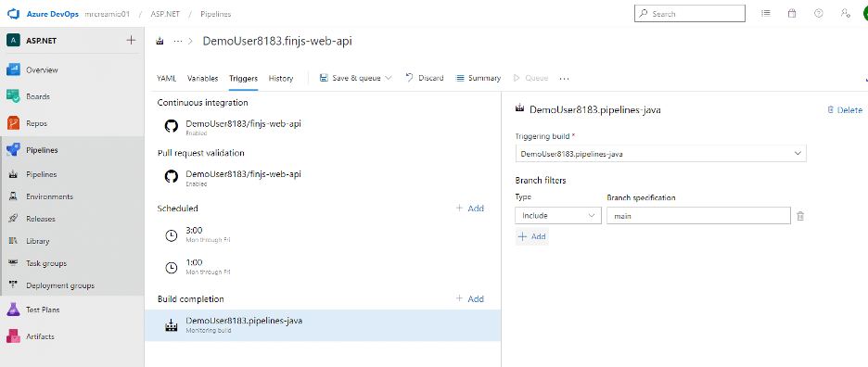The image size is (868, 367).
Task: Select the 1:00 scheduled trigger
Action: click(323, 267)
